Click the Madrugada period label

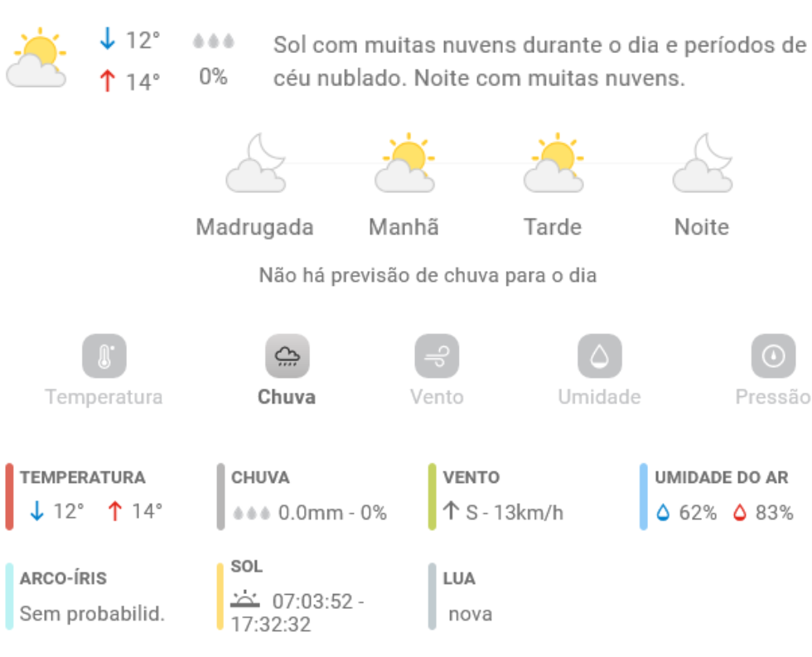(x=255, y=227)
